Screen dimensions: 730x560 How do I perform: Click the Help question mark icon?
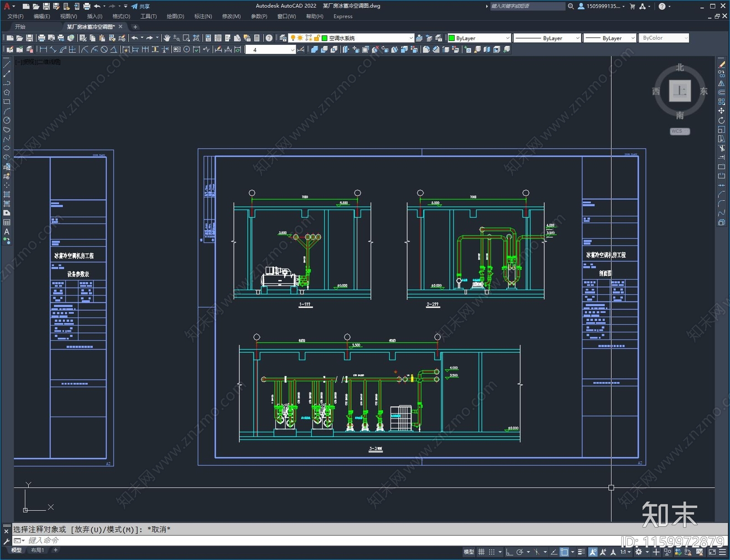269,38
